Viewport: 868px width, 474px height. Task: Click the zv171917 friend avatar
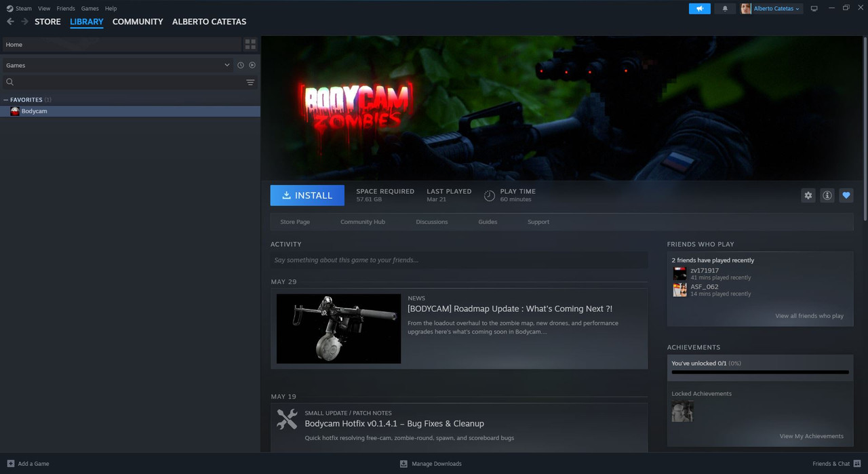(679, 274)
